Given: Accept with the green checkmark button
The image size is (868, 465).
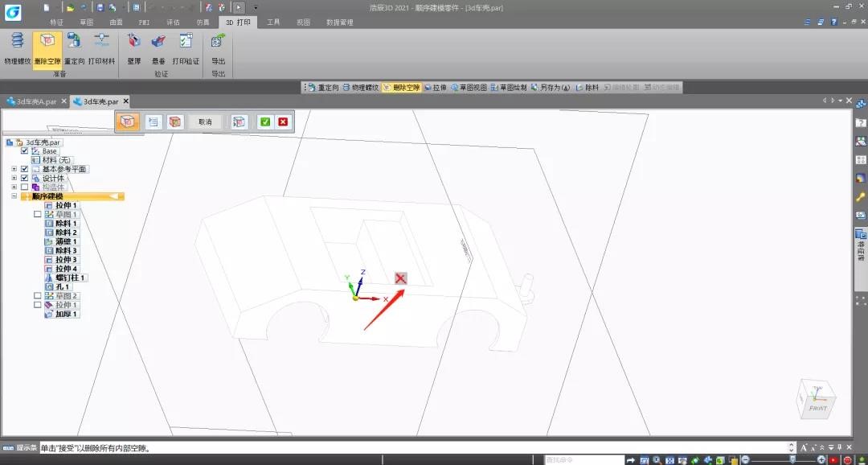Looking at the screenshot, I should (265, 122).
